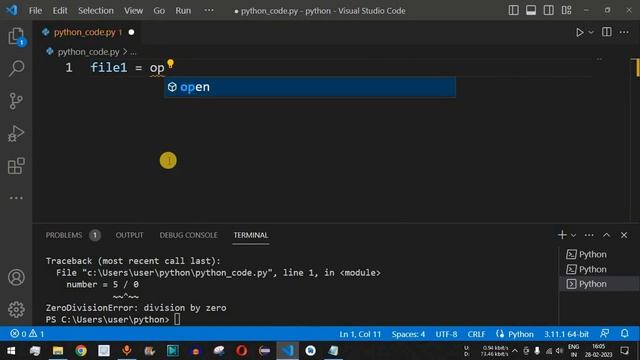Image resolution: width=640 pixels, height=360 pixels.
Task: Click errors and warnings status indicator
Action: [27, 334]
